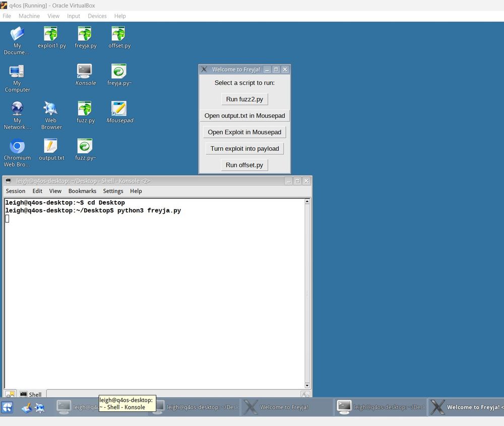Open VirtualBox File menu
Screen dimensions: 504x426
[x=7, y=16]
